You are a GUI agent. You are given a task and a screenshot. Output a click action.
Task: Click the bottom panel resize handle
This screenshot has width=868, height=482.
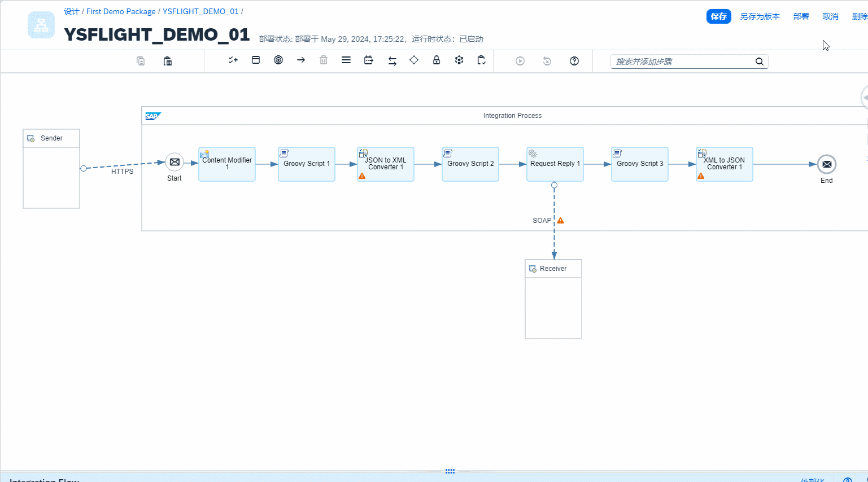tap(450, 471)
